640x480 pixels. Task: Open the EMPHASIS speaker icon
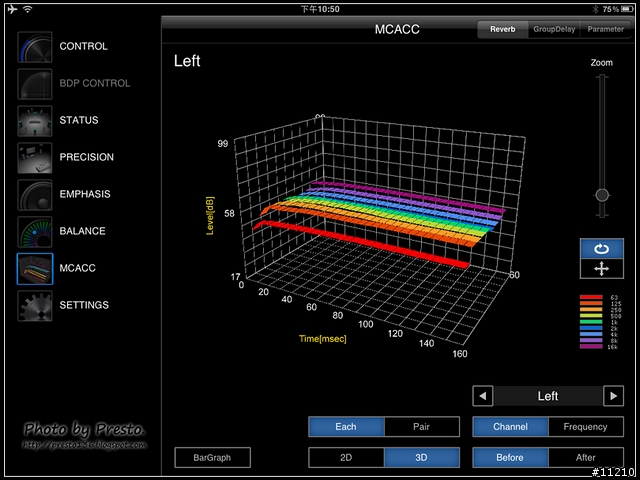click(x=35, y=195)
